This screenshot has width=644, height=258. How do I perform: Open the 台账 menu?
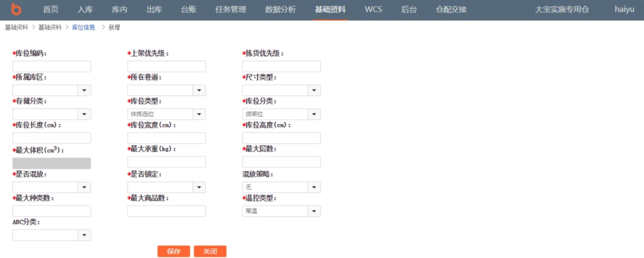pyautogui.click(x=188, y=10)
